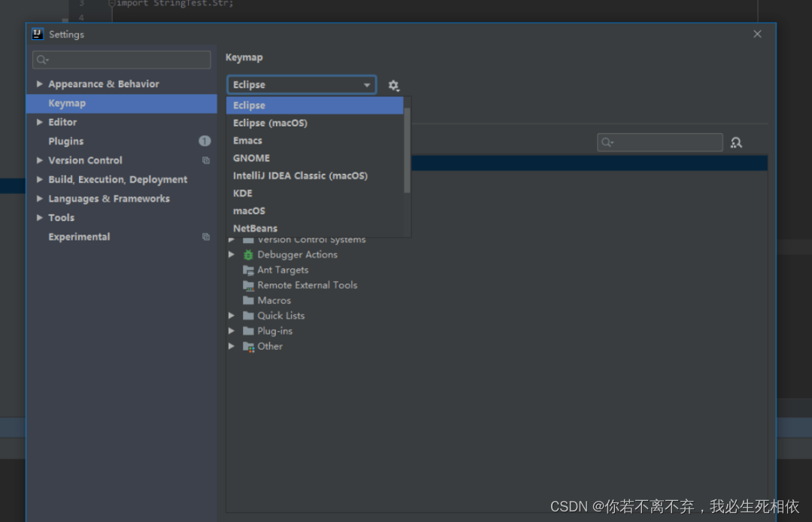Image resolution: width=812 pixels, height=522 pixels.
Task: Select Eclipse in the keymap list
Action: click(x=315, y=105)
